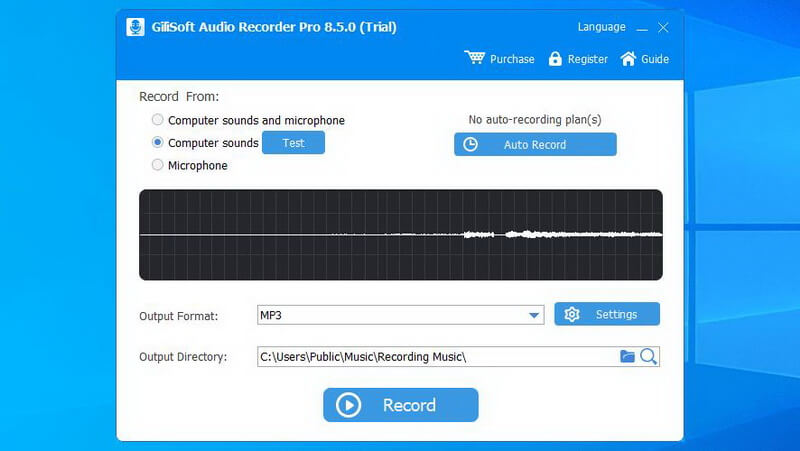
Task: Click the GiliSoft microphone app logo
Action: [135, 27]
